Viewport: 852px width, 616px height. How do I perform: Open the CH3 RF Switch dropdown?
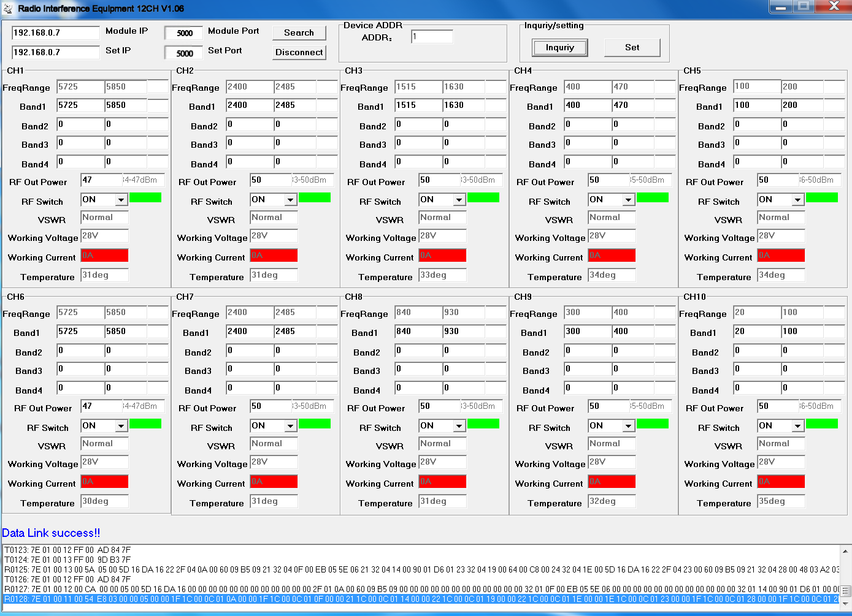click(x=459, y=200)
